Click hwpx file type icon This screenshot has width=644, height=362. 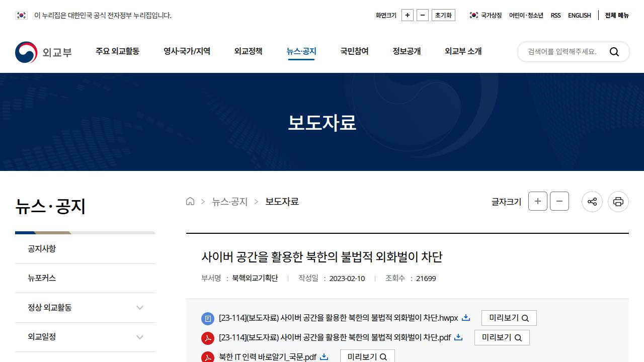(208, 318)
